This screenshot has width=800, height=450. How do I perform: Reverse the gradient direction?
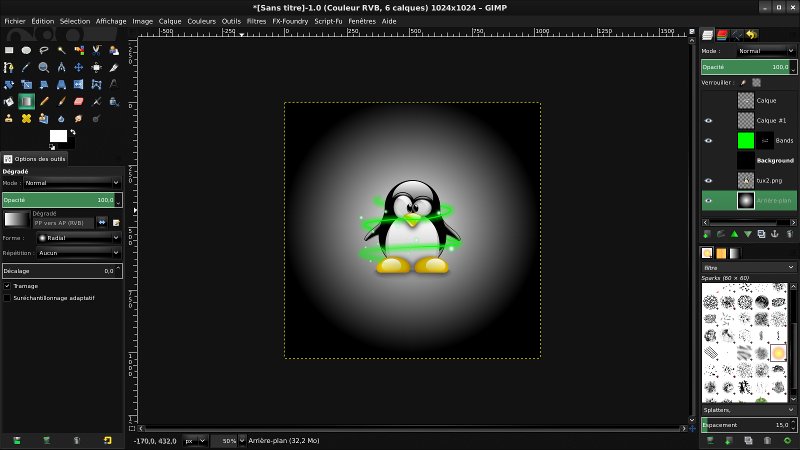coord(102,222)
